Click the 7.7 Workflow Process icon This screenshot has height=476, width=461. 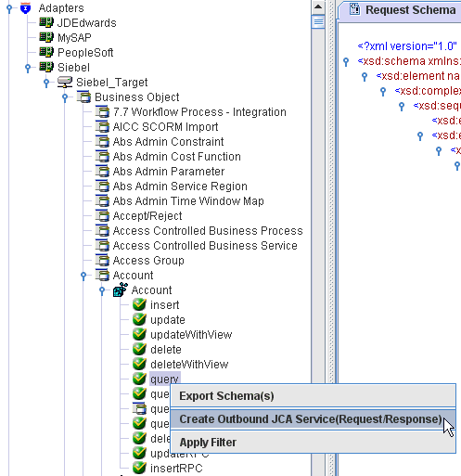click(x=102, y=112)
